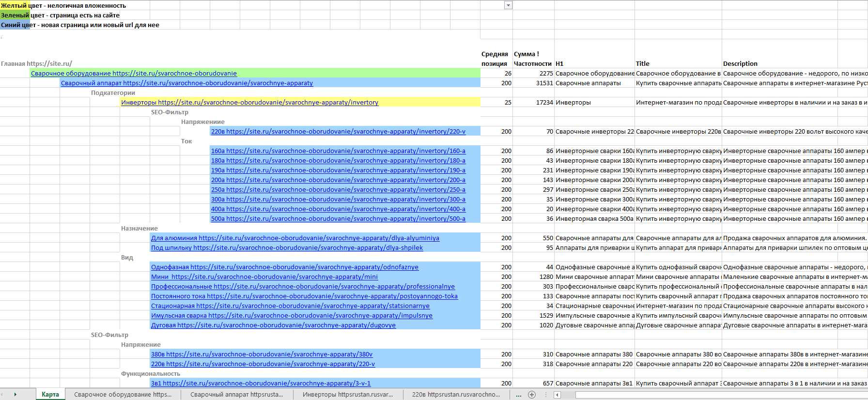This screenshot has height=400, width=868.
Task: Open the 380в svarochnye-apparaty/380v link
Action: tap(262, 354)
